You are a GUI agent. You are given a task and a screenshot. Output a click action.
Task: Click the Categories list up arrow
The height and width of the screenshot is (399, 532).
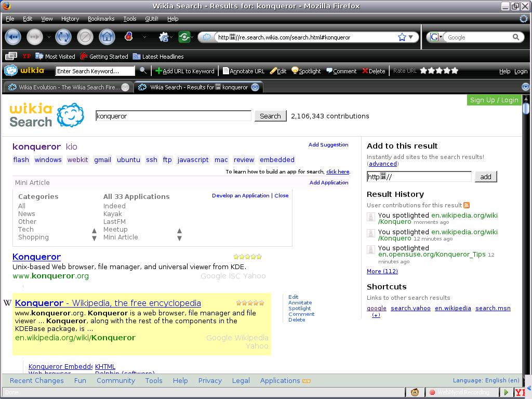click(x=95, y=231)
